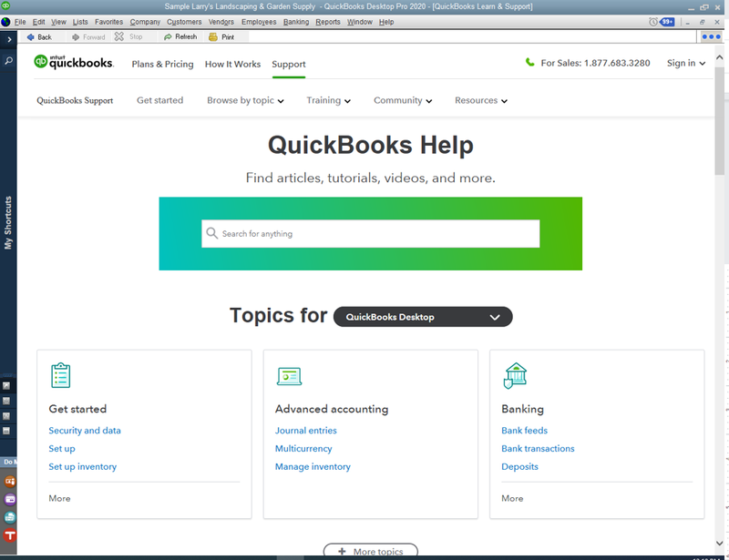Open the reminders alarm clock icon

653,22
